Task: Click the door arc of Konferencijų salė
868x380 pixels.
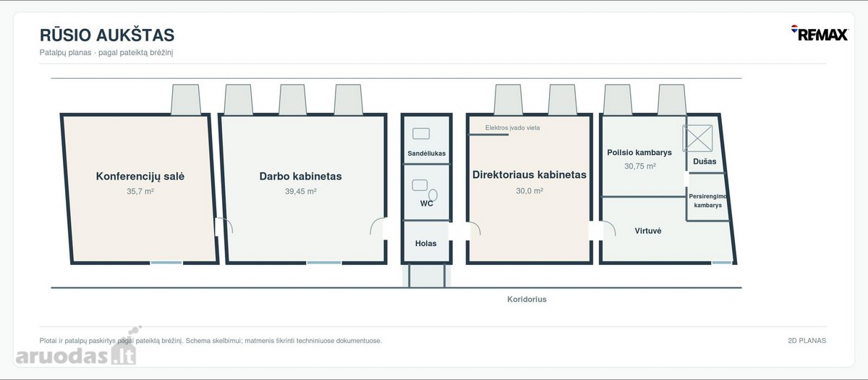Action: pos(224,227)
